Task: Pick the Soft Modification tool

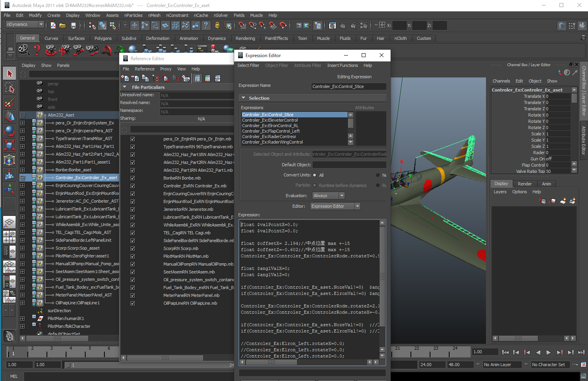Action: click(9, 174)
